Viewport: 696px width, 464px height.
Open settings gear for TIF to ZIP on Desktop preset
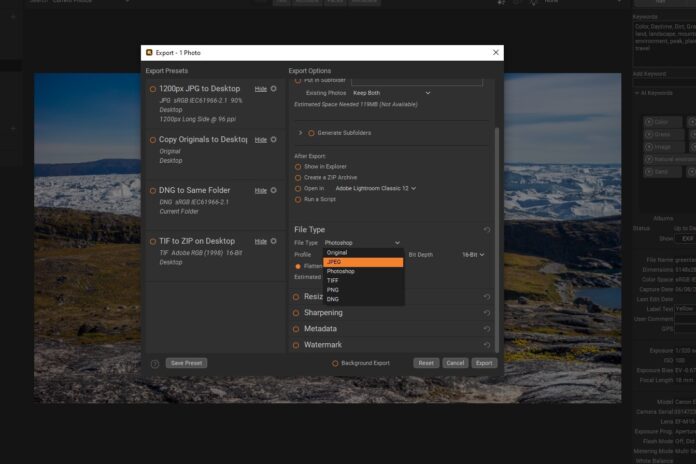[x=273, y=241]
